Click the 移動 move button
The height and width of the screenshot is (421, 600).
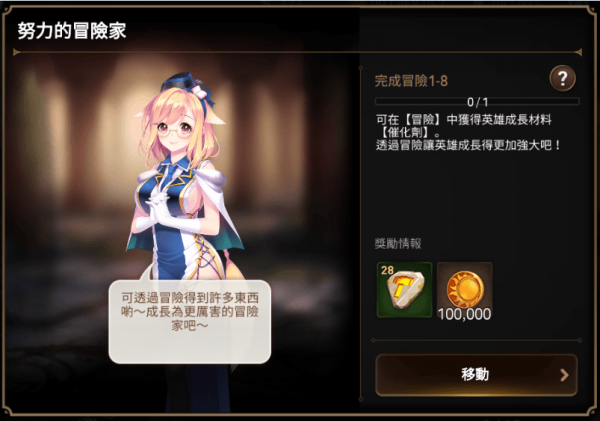click(x=476, y=375)
